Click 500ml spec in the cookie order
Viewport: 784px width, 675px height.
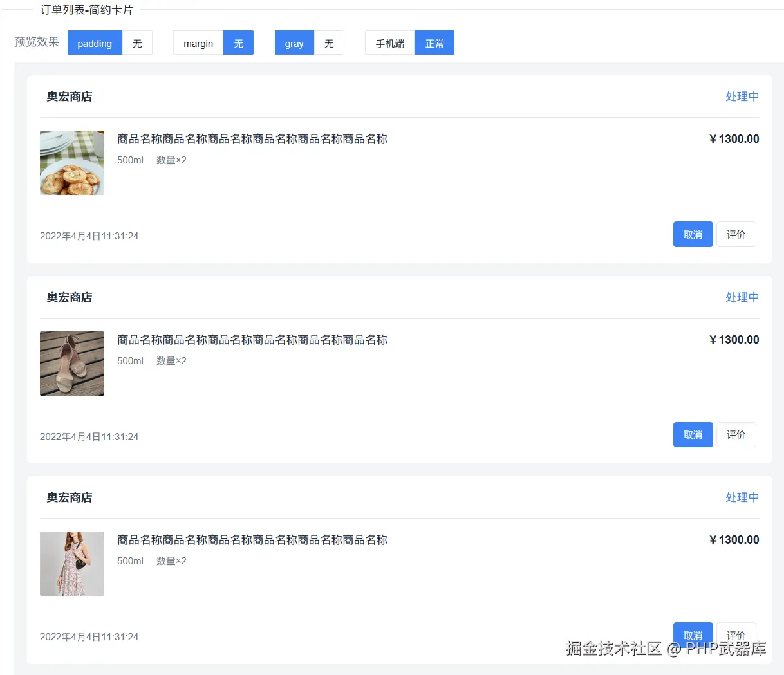[x=130, y=160]
